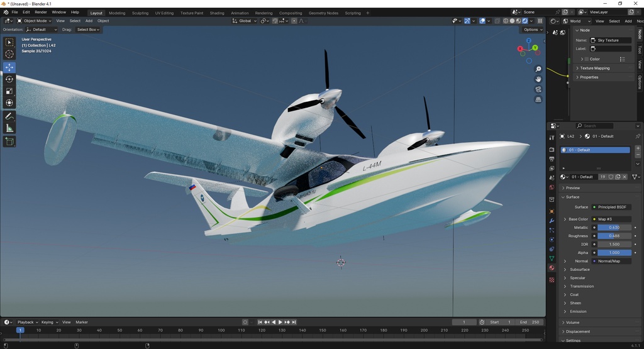Select the Select Box tool
Image resolution: width=644 pixels, height=349 pixels.
9,42
